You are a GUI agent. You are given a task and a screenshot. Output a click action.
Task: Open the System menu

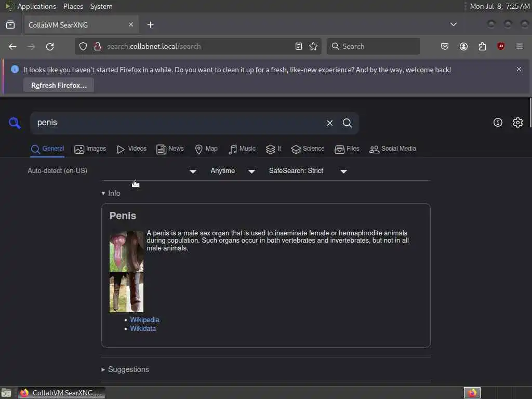click(101, 6)
